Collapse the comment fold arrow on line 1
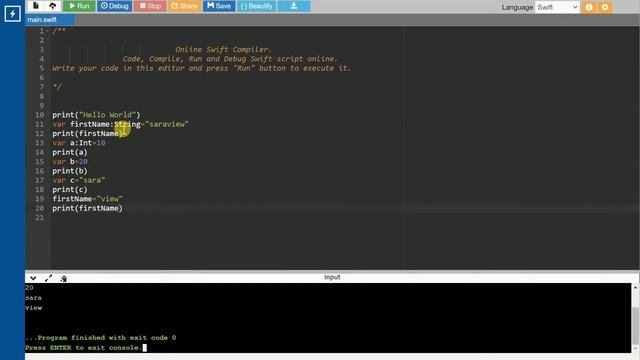The width and height of the screenshot is (640, 360). pyautogui.click(x=47, y=31)
